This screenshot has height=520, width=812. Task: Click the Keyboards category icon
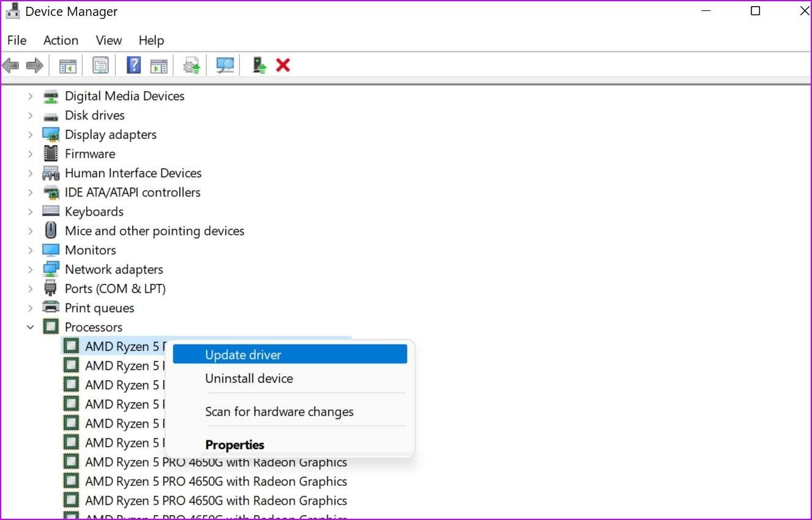click(51, 211)
